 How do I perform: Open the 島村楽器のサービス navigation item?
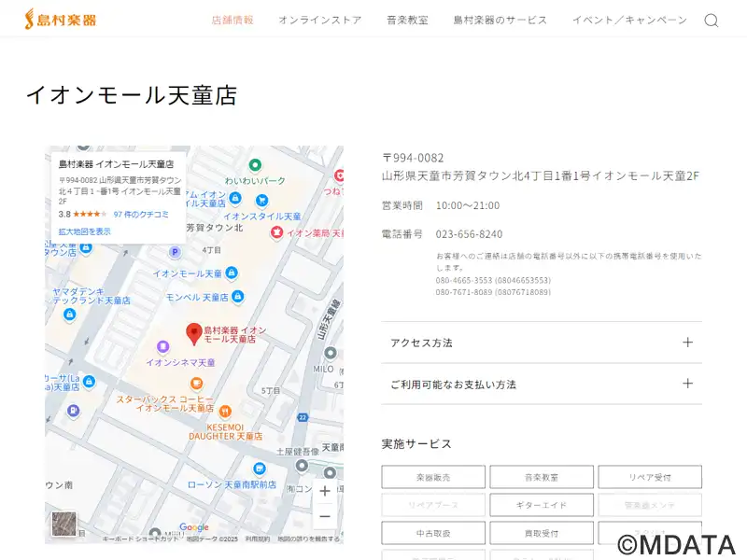[500, 20]
